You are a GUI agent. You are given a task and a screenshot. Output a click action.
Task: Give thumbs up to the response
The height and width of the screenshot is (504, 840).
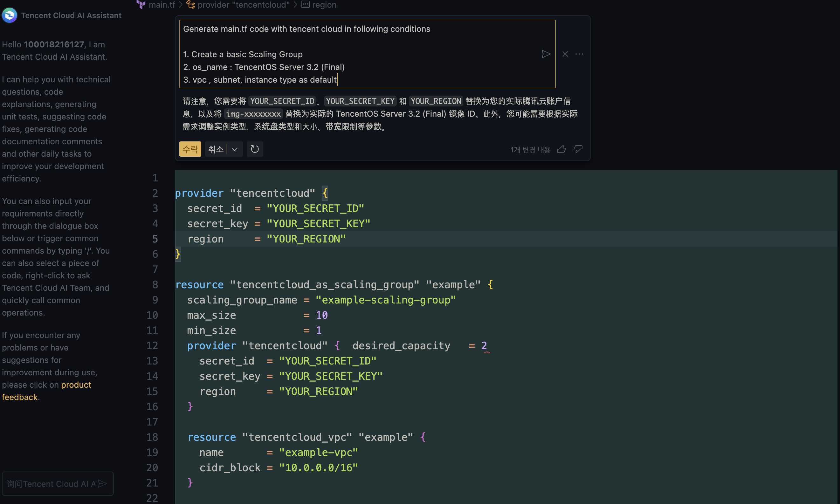[x=561, y=149]
